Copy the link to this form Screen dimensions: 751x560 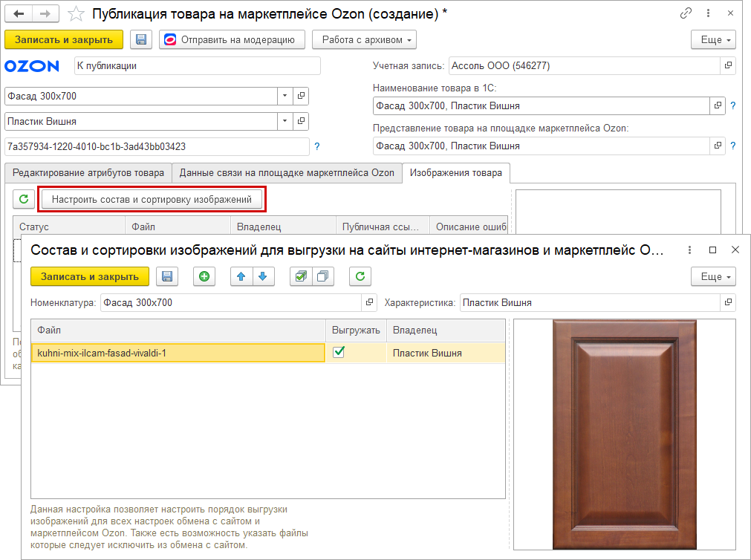686,14
